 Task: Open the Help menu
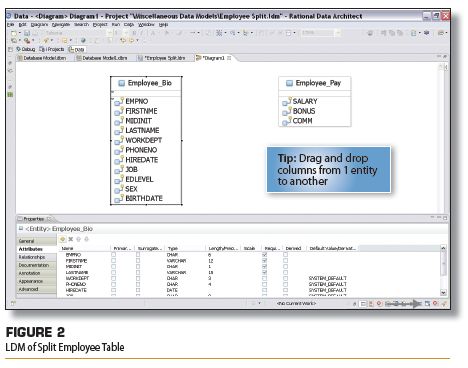coord(163,25)
